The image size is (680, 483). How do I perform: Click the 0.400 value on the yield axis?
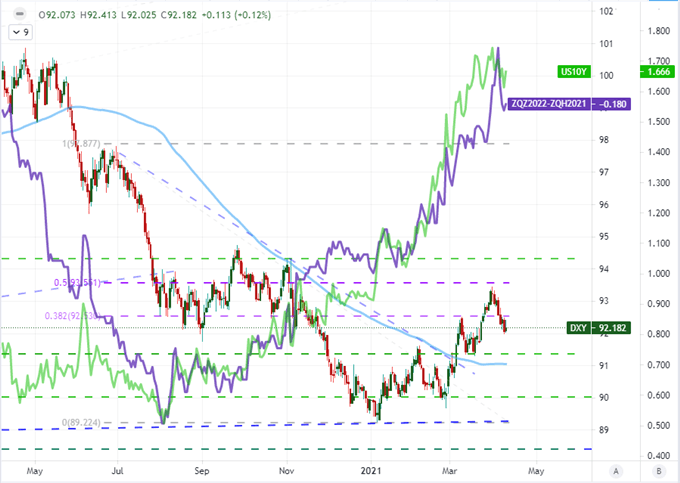(658, 456)
